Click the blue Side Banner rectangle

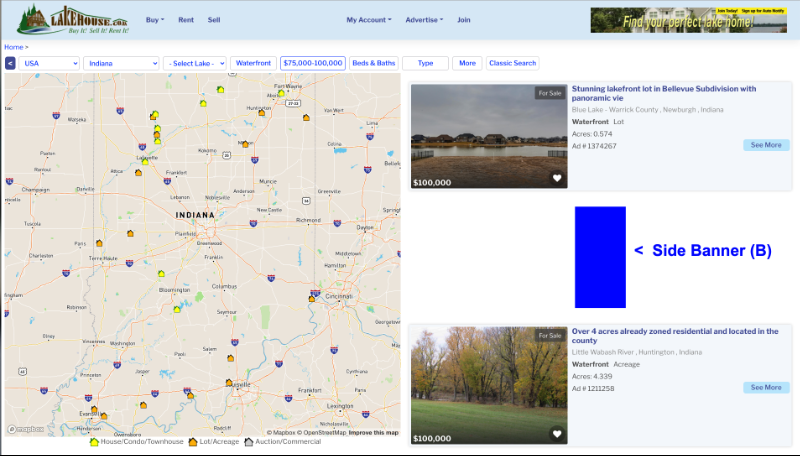pyautogui.click(x=600, y=257)
